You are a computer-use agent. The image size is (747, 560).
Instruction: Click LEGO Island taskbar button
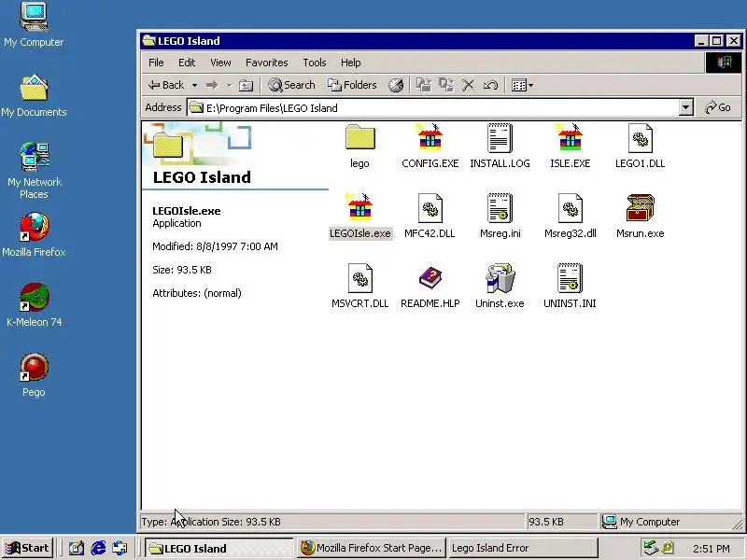pos(218,548)
